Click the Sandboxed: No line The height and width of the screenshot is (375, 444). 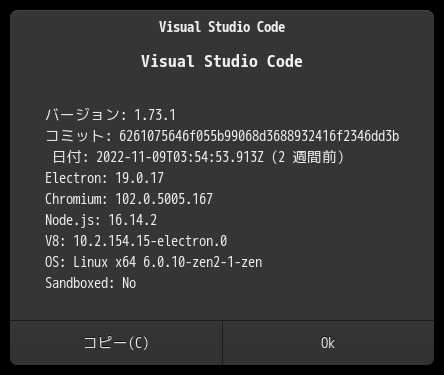click(x=91, y=283)
